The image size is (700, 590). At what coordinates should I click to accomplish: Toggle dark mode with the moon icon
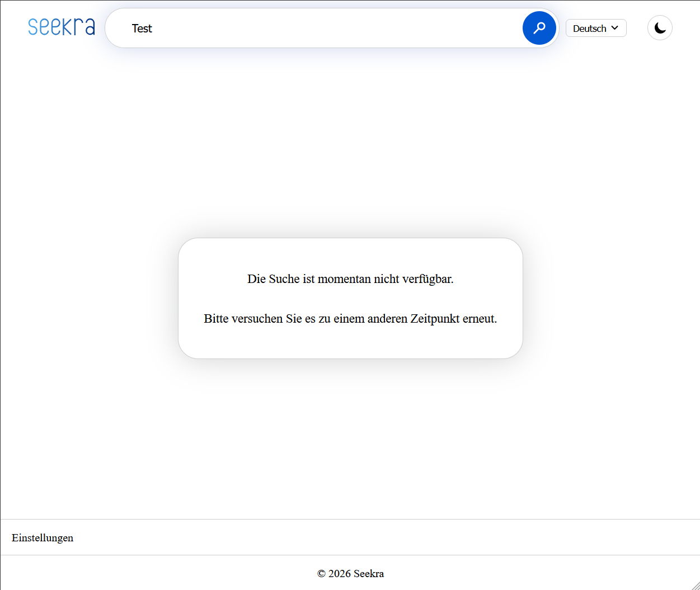pos(660,28)
